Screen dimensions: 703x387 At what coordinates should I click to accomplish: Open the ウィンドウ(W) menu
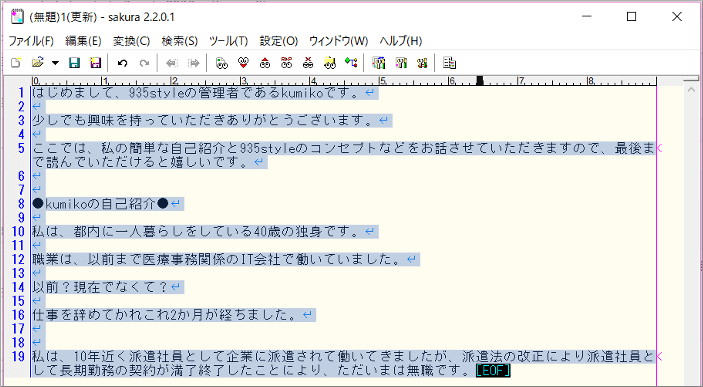tap(338, 41)
